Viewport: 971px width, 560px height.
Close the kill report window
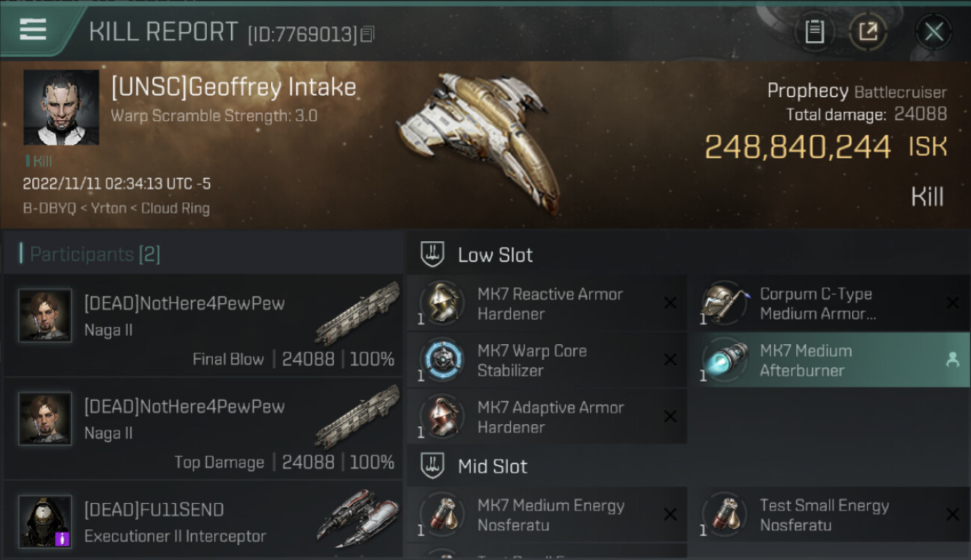pos(933,31)
